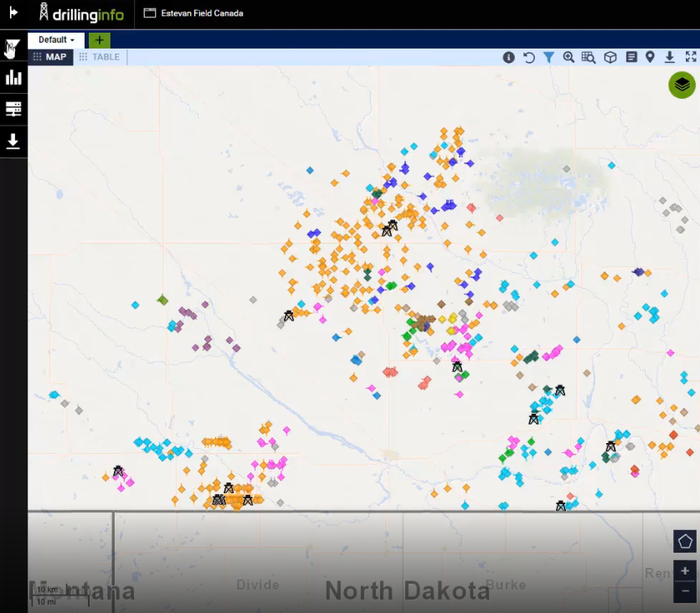Viewport: 700px width, 613px height.
Task: Toggle the blue map filter funnel
Action: coord(548,57)
